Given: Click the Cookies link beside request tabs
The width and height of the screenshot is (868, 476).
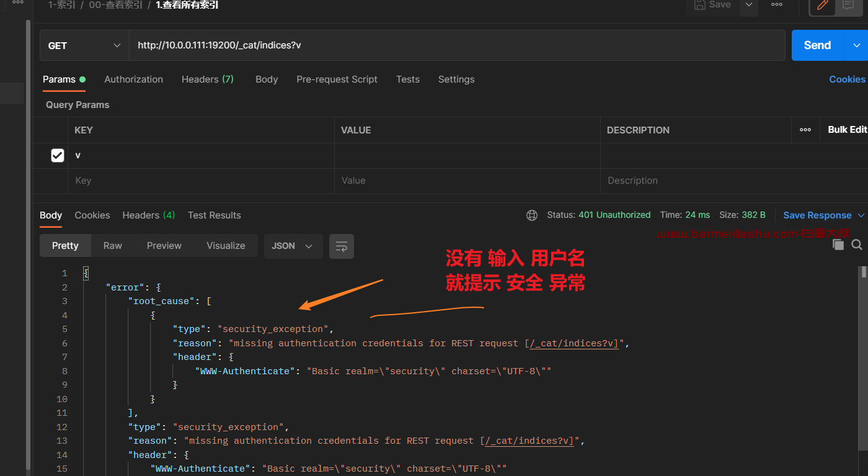Looking at the screenshot, I should 847,79.
